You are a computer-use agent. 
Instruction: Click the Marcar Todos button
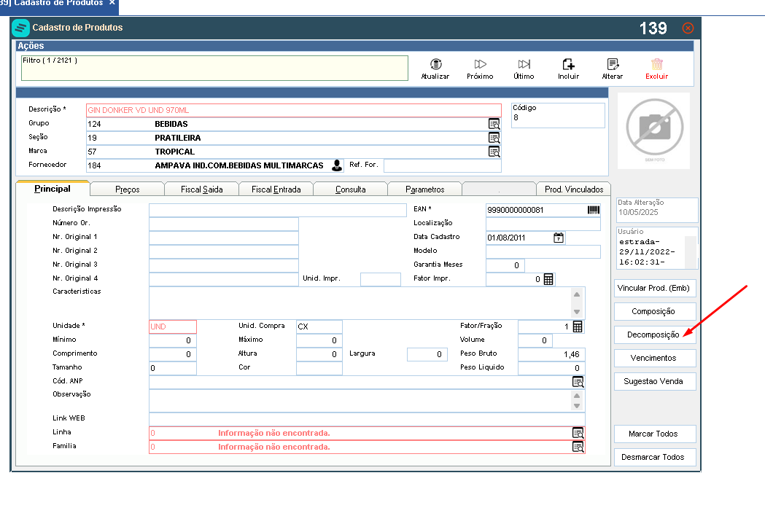[654, 434]
